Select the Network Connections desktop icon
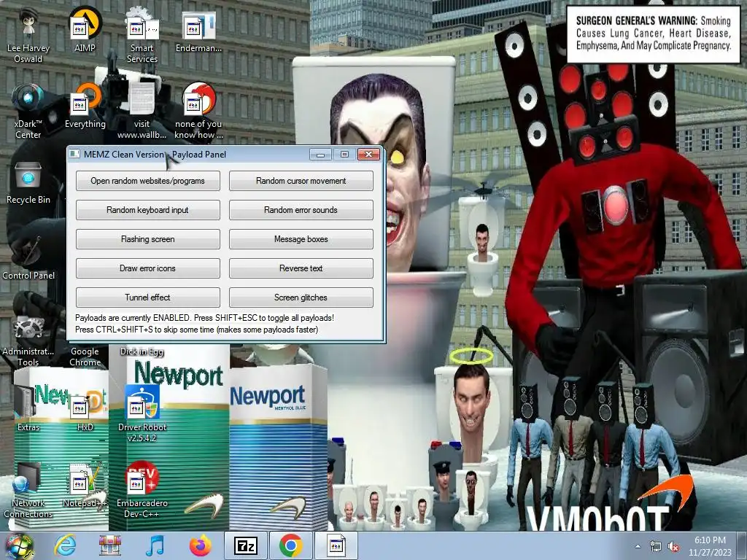 tap(28, 491)
